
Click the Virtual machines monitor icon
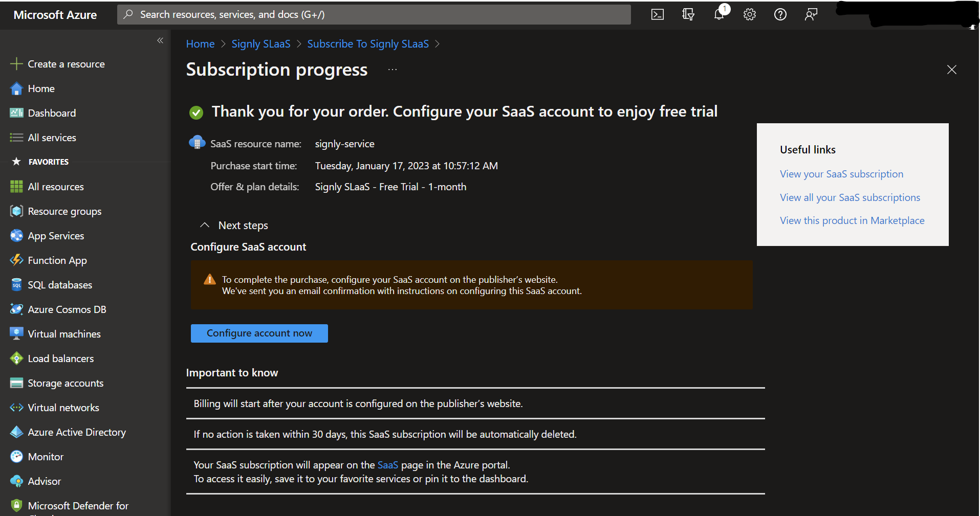pyautogui.click(x=16, y=334)
